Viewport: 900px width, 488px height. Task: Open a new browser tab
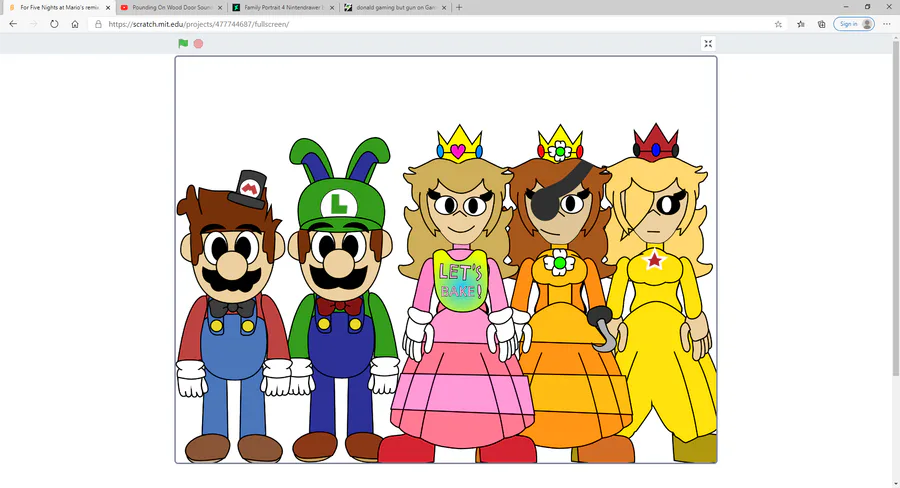point(459,7)
